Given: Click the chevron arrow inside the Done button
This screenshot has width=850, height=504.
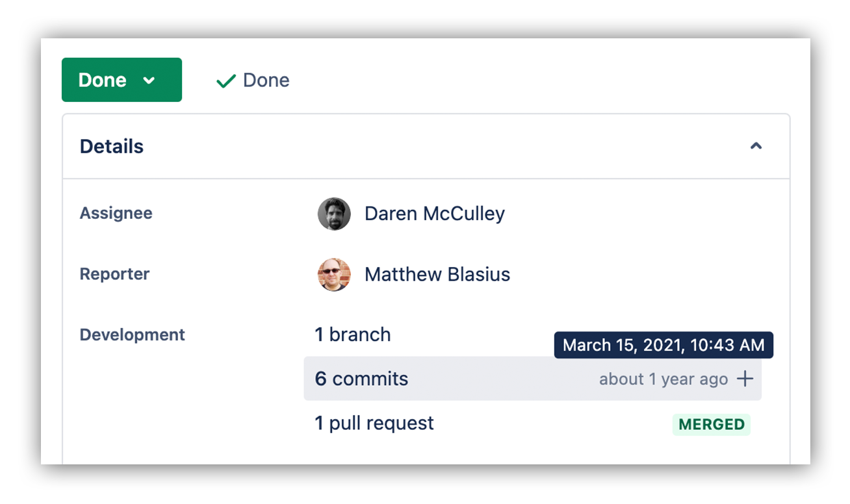Looking at the screenshot, I should point(149,81).
